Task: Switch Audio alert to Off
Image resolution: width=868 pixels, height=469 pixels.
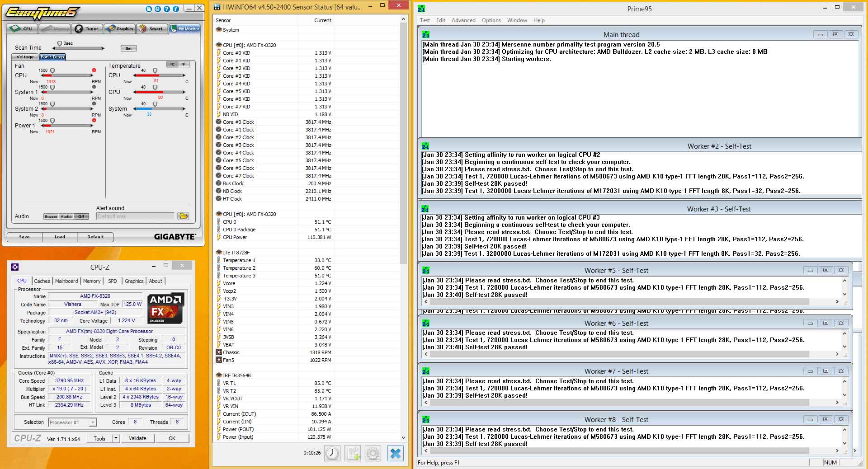Action: (81, 216)
